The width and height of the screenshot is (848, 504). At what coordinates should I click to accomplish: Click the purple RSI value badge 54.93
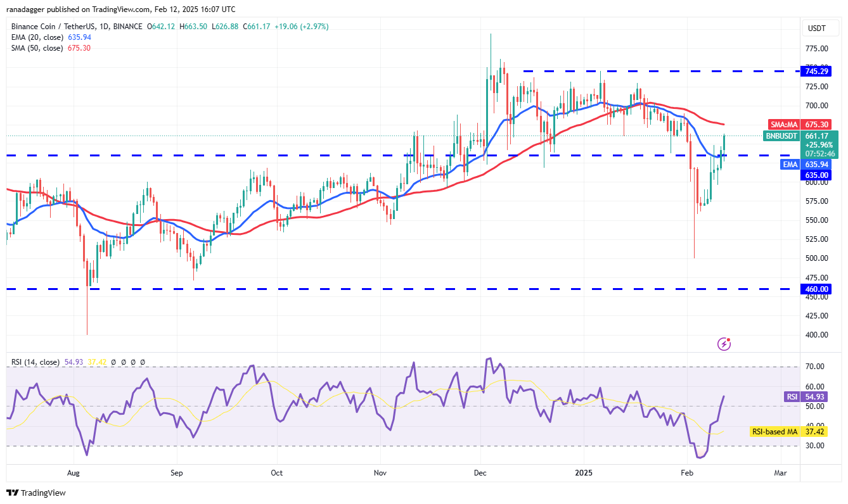[804, 396]
